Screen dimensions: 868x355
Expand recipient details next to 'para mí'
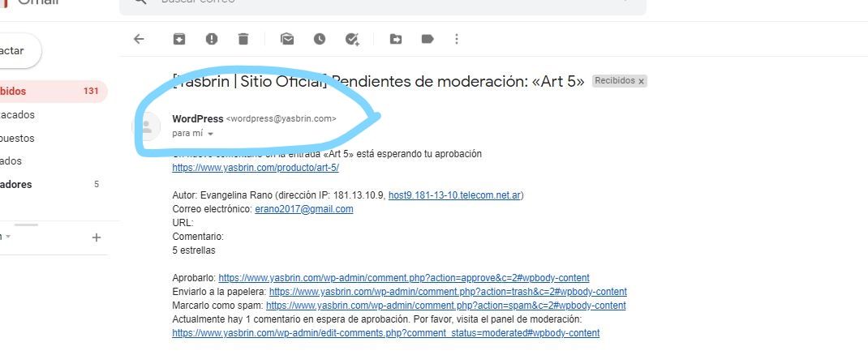point(210,134)
